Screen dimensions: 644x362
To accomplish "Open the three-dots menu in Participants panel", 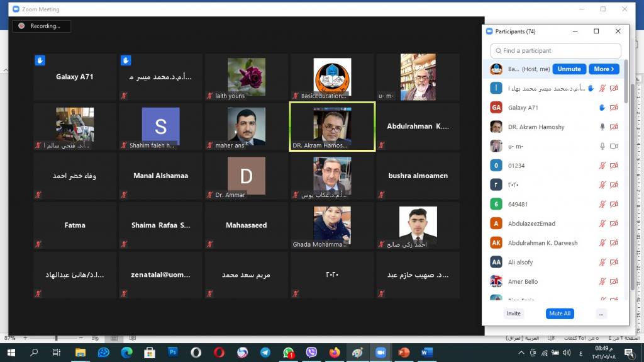I will 601,314.
